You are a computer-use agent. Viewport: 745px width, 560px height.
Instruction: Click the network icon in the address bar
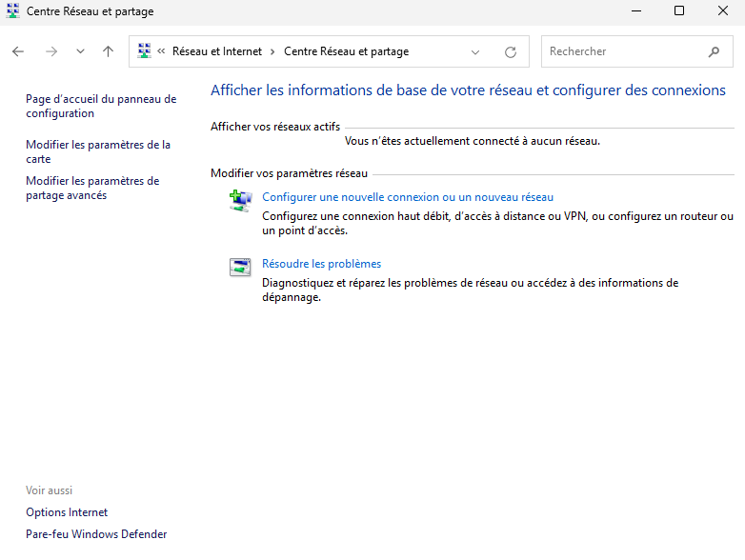coord(145,51)
